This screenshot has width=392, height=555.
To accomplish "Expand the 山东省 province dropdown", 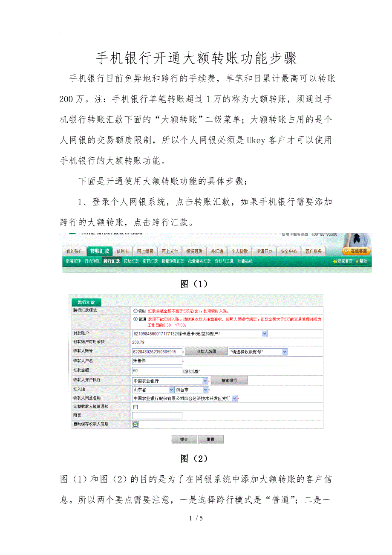I will (x=171, y=390).
